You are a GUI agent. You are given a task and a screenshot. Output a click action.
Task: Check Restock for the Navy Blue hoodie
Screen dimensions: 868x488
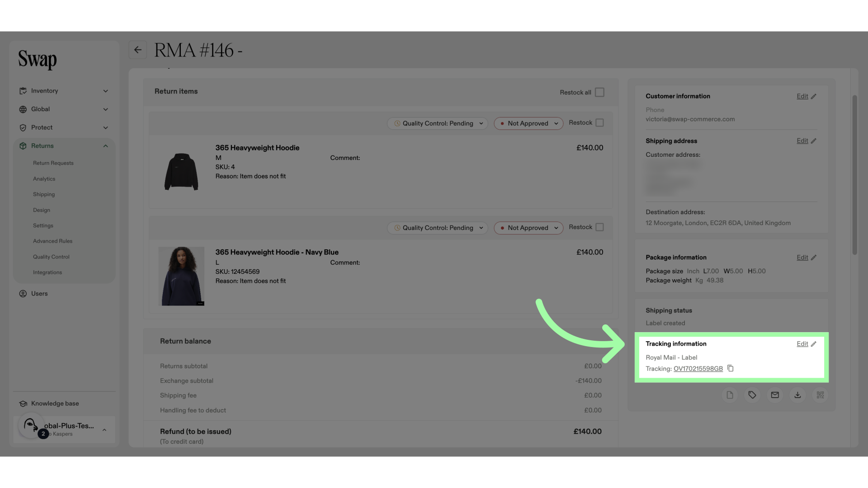pyautogui.click(x=599, y=227)
